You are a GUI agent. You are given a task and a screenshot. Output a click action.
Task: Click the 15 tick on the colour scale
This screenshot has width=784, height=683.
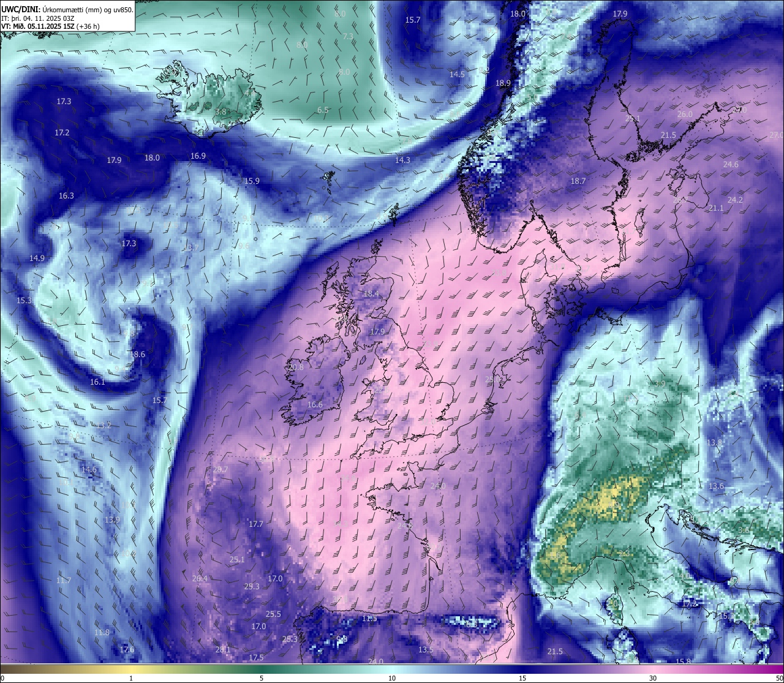[x=522, y=678]
